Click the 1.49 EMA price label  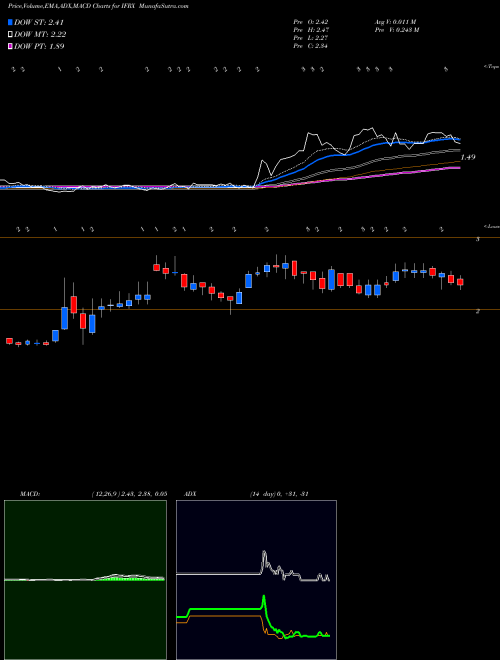tap(468, 157)
